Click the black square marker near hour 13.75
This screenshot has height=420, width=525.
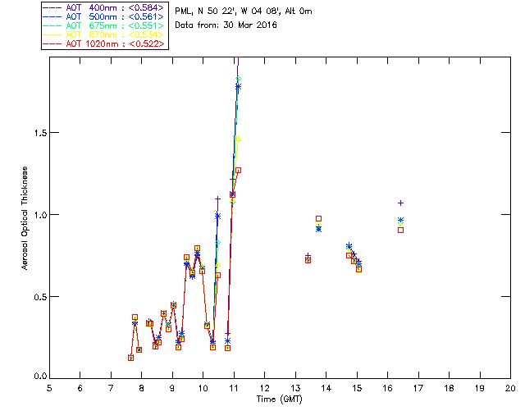click(x=318, y=219)
